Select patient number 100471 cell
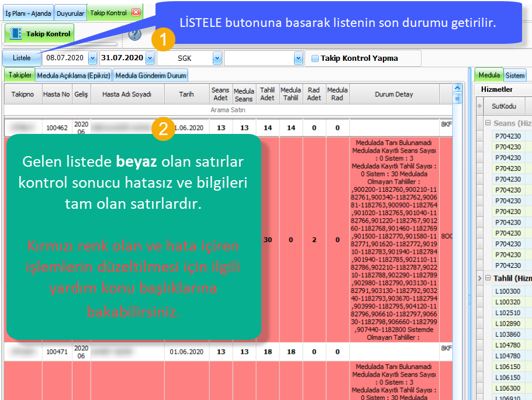Screen dimensions: 532x400 57,352
